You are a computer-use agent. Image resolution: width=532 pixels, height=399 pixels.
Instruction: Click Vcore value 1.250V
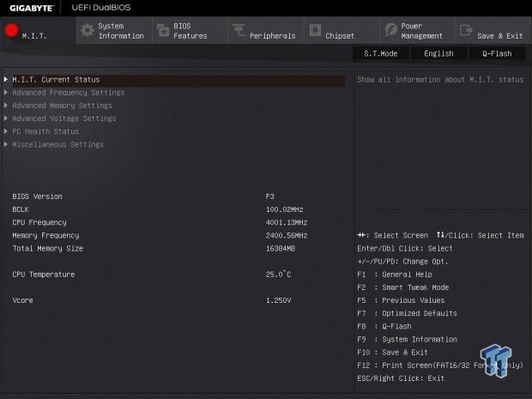tap(278, 300)
